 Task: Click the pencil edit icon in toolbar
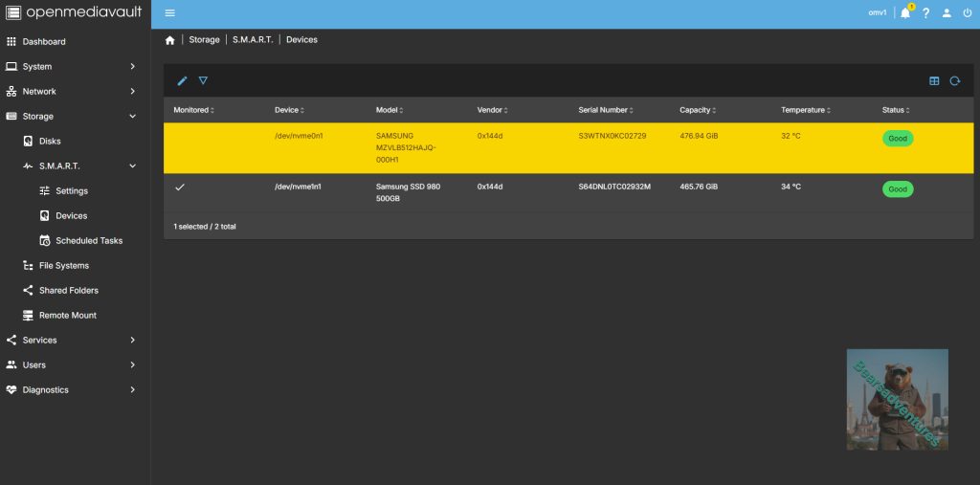click(x=182, y=81)
